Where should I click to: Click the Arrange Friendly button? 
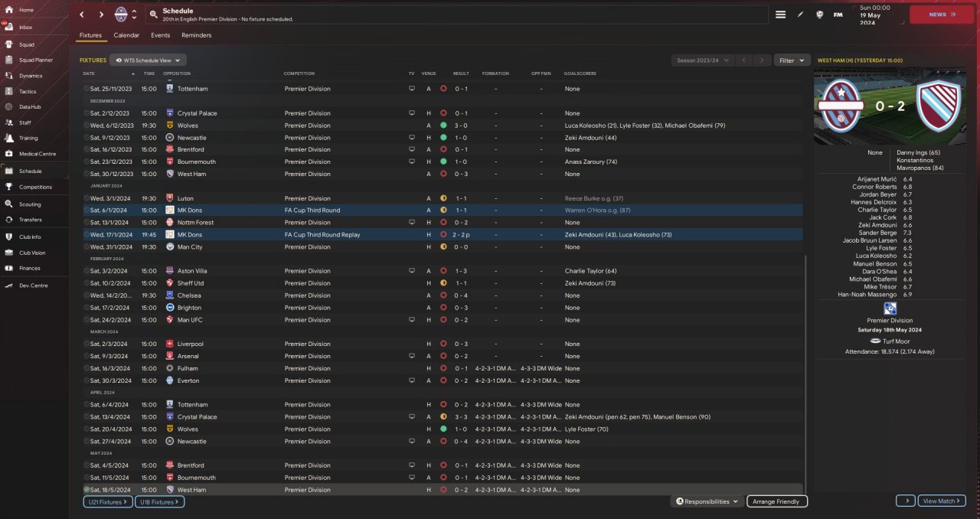777,501
